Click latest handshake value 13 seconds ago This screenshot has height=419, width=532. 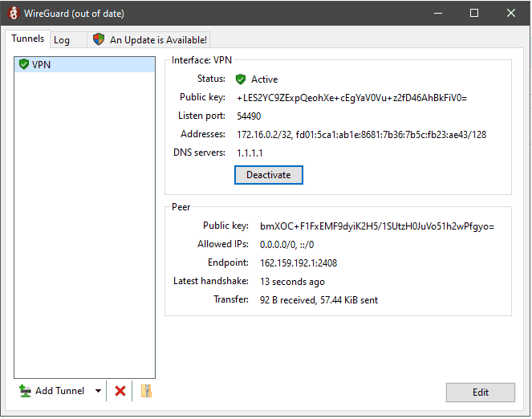point(292,282)
